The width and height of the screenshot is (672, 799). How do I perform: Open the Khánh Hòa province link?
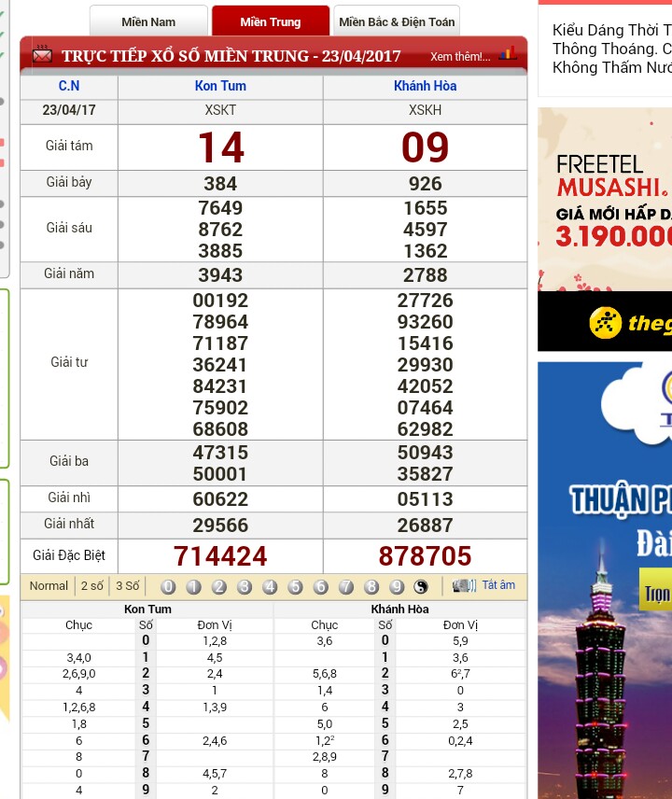425,86
